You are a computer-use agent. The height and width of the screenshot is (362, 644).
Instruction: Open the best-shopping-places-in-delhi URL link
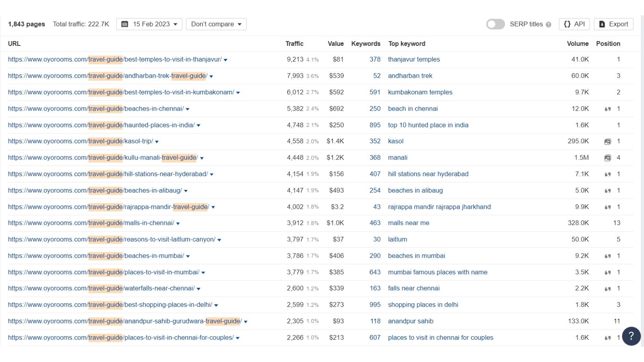pyautogui.click(x=110, y=305)
